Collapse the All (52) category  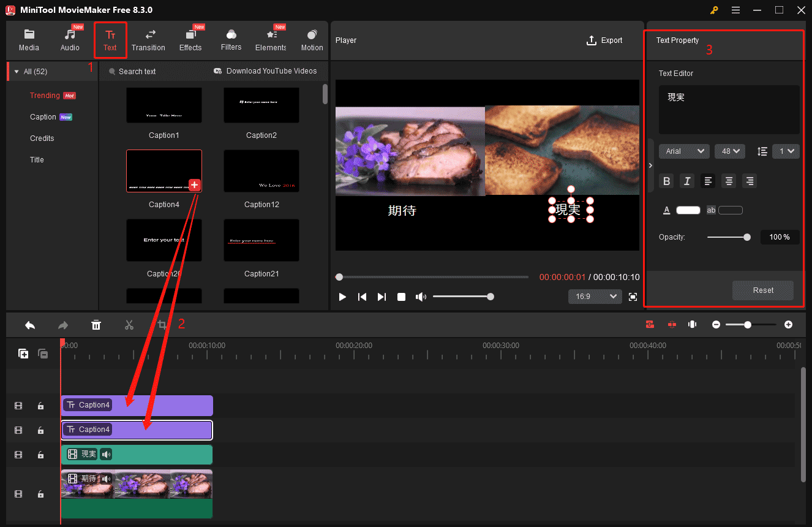tap(17, 72)
